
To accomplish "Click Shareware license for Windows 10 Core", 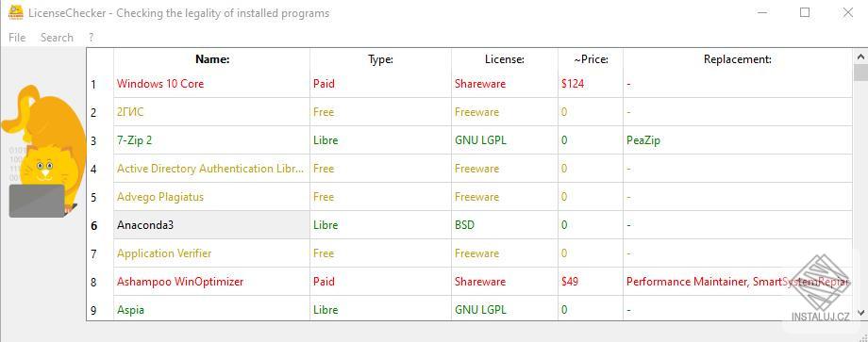I will pyautogui.click(x=505, y=84).
